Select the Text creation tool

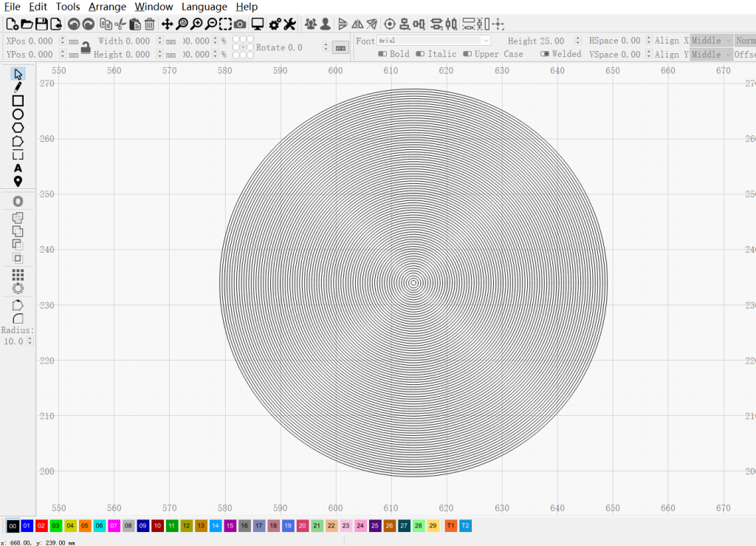point(18,168)
